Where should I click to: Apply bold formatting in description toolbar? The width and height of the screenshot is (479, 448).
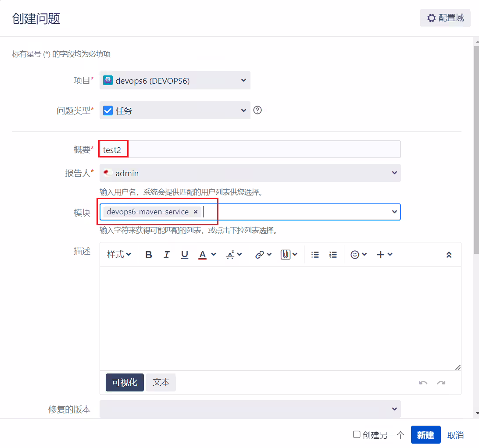click(148, 255)
